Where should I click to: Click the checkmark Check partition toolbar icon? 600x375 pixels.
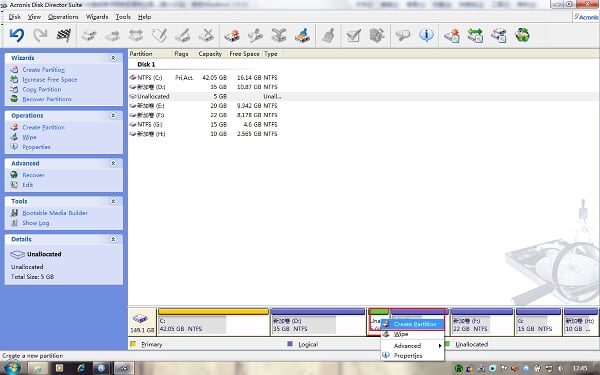(x=354, y=36)
